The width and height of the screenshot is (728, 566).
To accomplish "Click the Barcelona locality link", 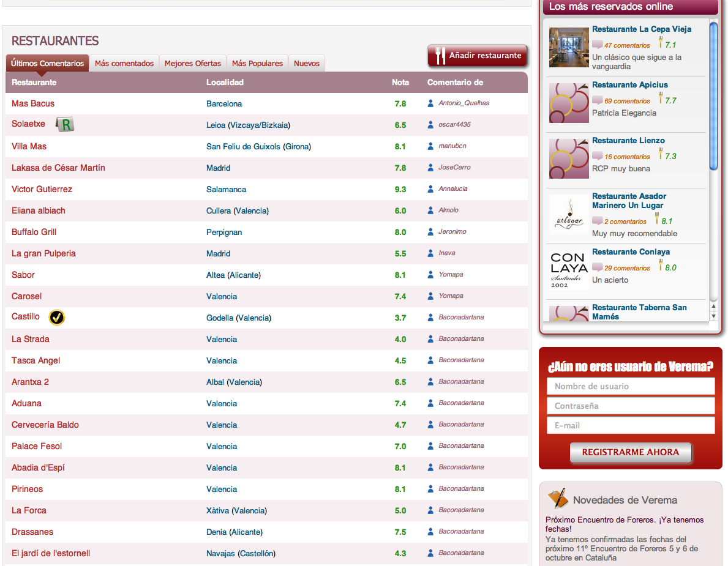I will click(x=223, y=103).
